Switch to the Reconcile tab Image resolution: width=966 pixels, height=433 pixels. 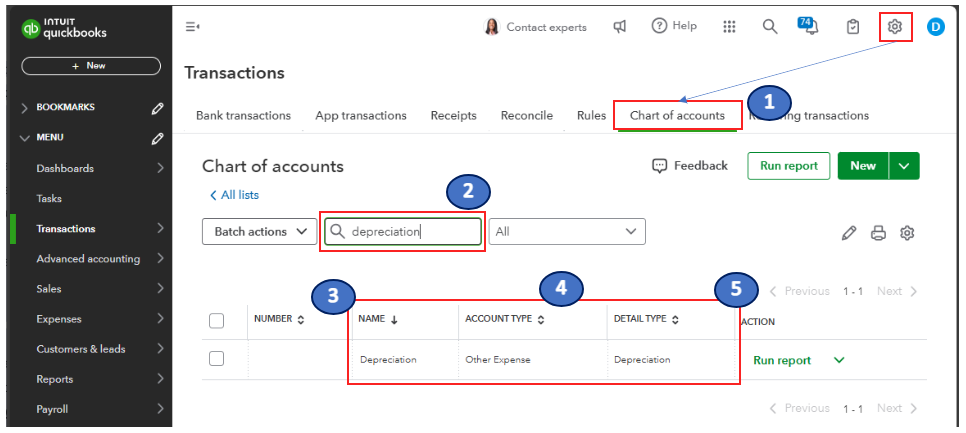527,115
